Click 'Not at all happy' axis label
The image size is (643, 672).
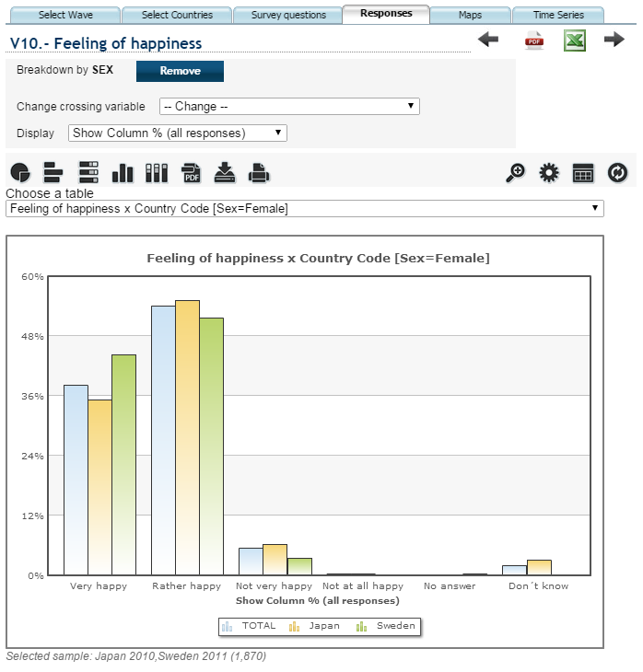pyautogui.click(x=363, y=585)
